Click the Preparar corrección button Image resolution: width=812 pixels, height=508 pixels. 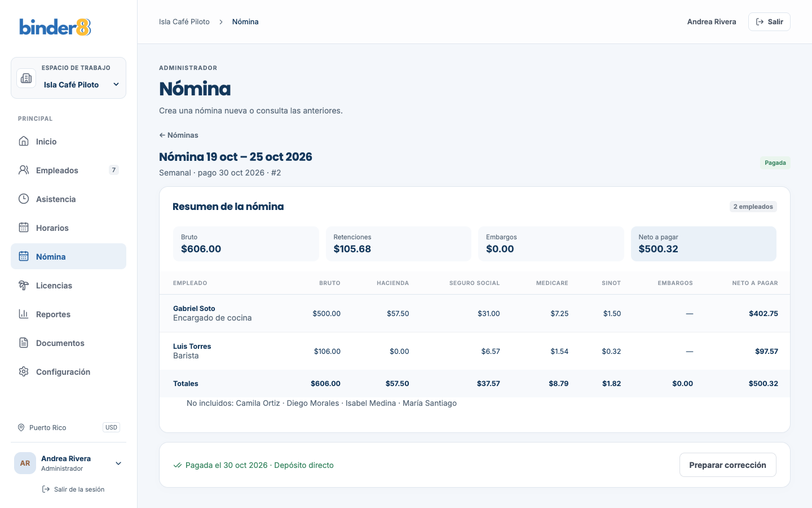(x=727, y=465)
